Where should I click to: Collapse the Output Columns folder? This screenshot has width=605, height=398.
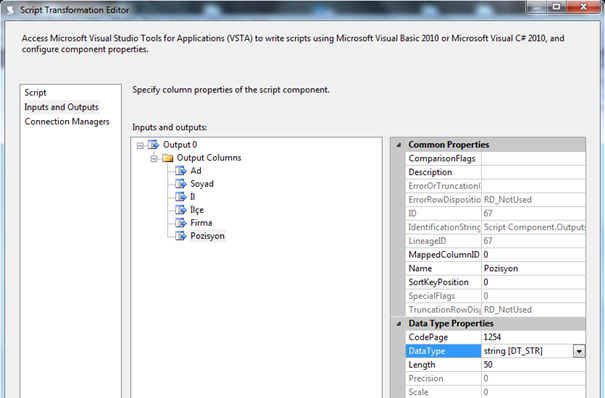click(154, 159)
